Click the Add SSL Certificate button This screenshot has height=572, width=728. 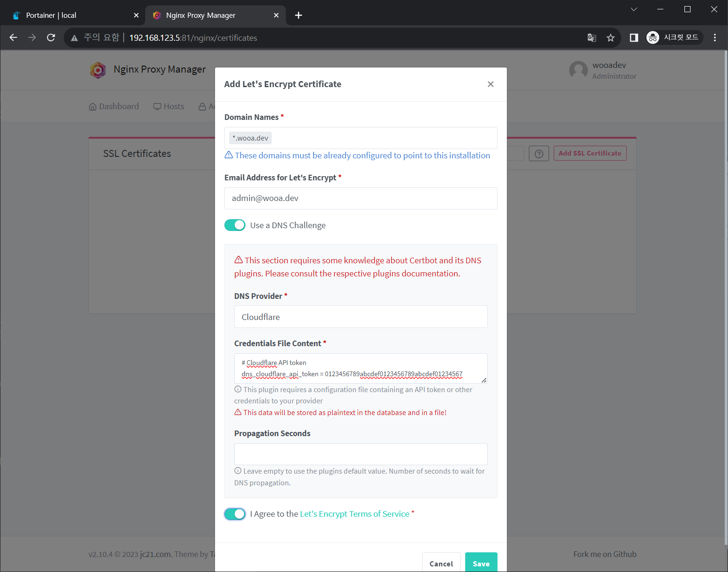pos(590,153)
